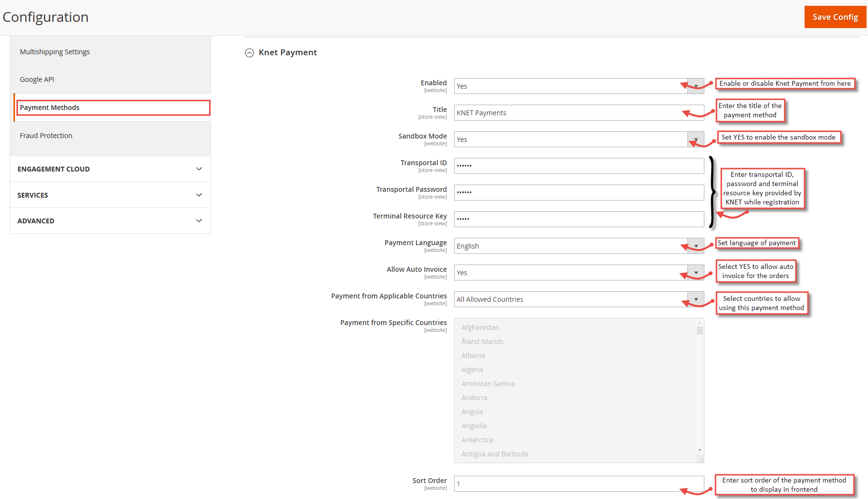Select Åland Islands in the countries list
This screenshot has height=499, width=868.
tap(482, 342)
